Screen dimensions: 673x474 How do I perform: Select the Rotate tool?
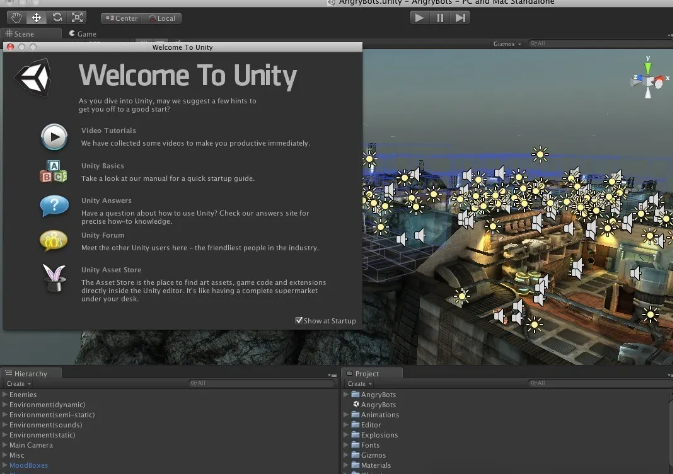point(57,17)
